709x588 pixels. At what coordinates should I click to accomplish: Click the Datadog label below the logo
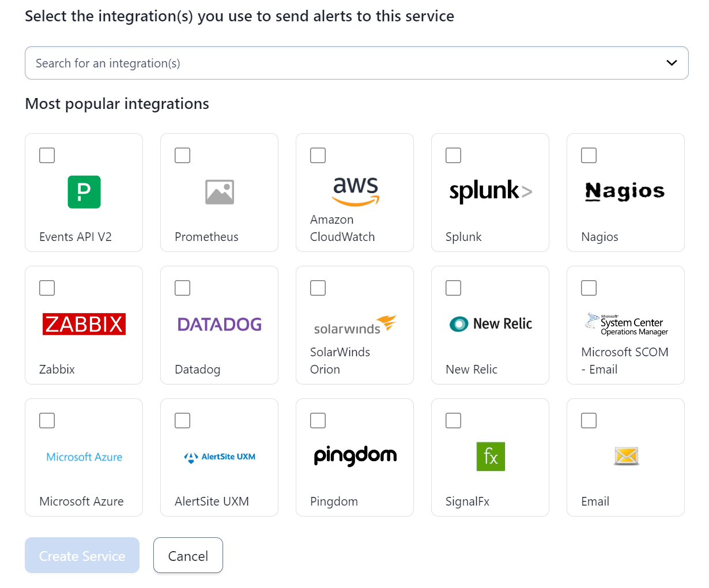pyautogui.click(x=198, y=370)
